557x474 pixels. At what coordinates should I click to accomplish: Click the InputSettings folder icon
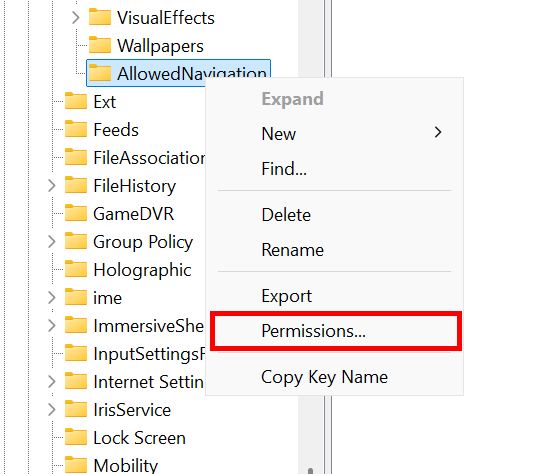point(76,354)
